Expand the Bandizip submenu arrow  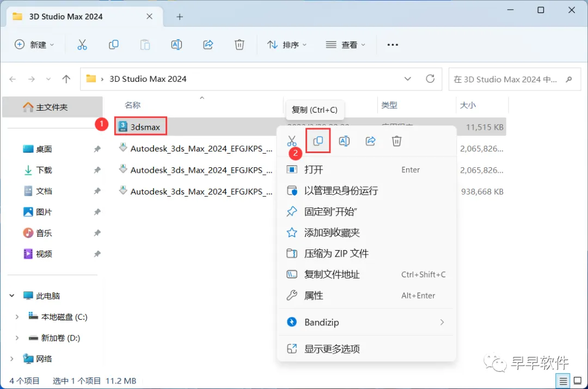442,322
